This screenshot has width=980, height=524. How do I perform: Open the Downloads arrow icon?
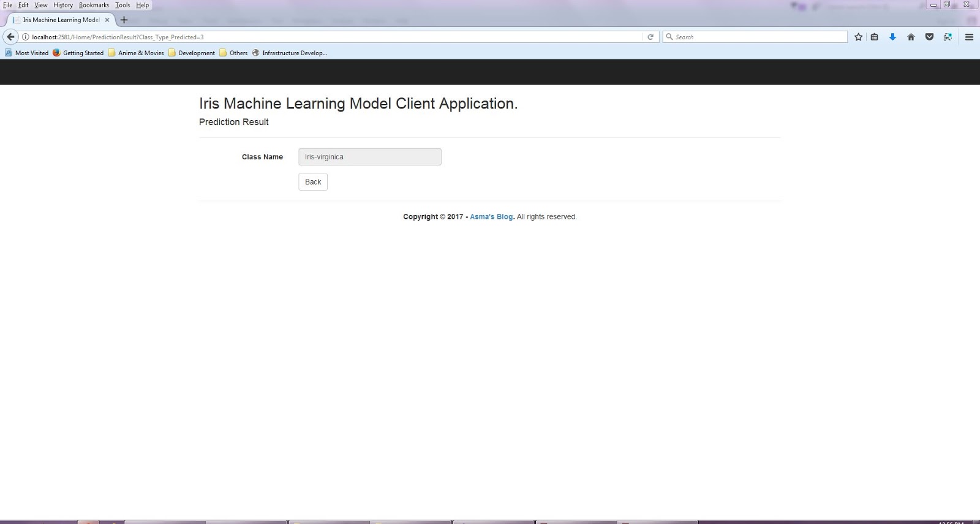[892, 37]
